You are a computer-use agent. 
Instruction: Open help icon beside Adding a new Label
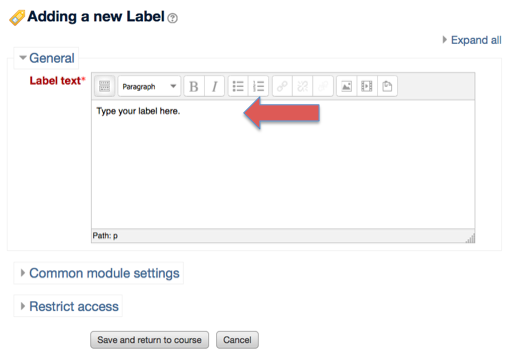click(x=172, y=18)
